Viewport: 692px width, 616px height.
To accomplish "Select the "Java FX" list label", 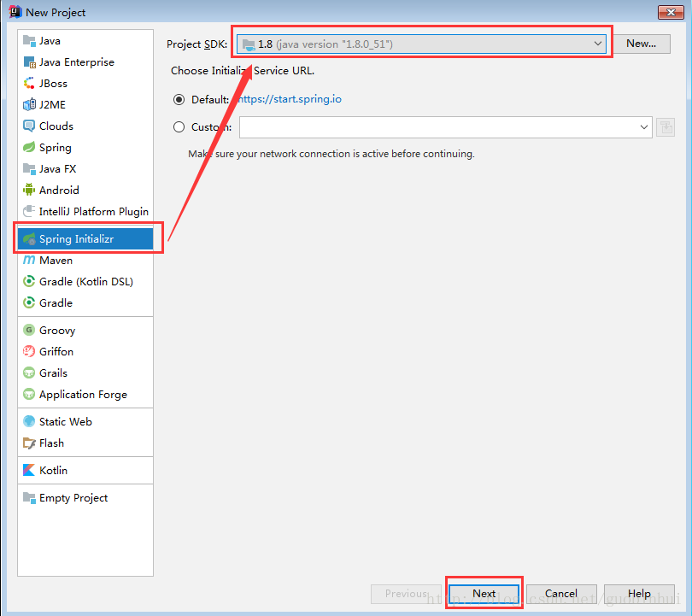I will pos(58,169).
